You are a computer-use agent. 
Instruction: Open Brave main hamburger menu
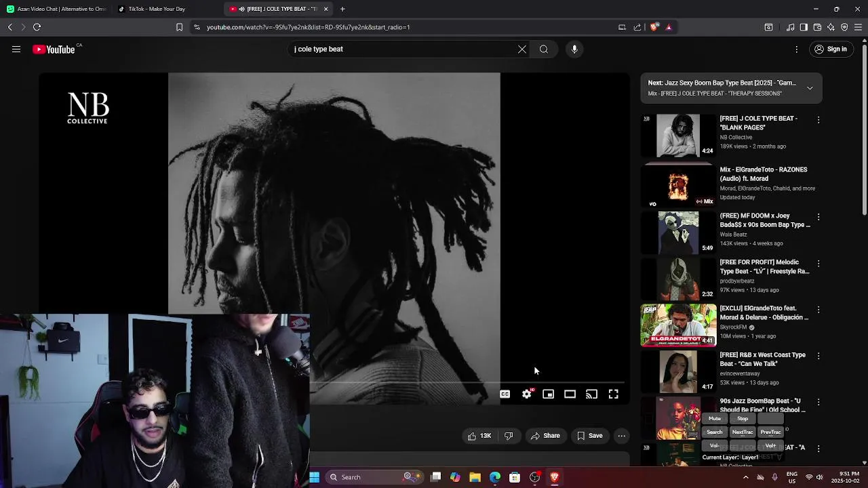pyautogui.click(x=858, y=27)
